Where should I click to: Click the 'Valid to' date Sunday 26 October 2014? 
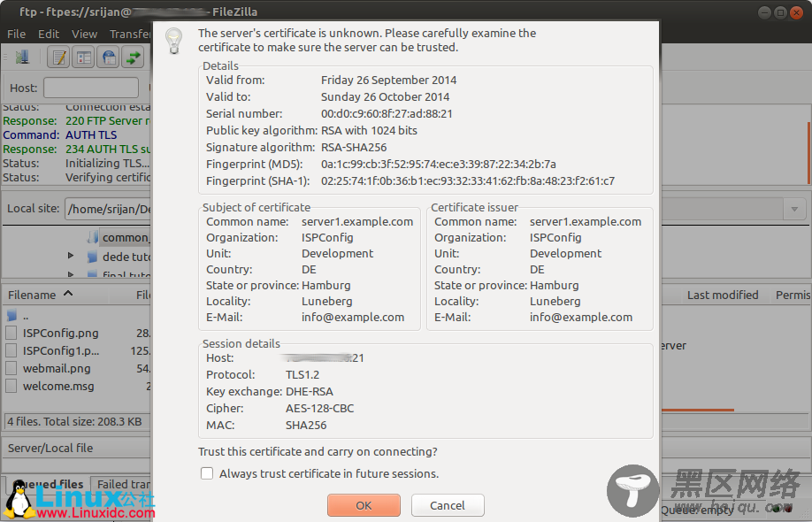point(385,96)
